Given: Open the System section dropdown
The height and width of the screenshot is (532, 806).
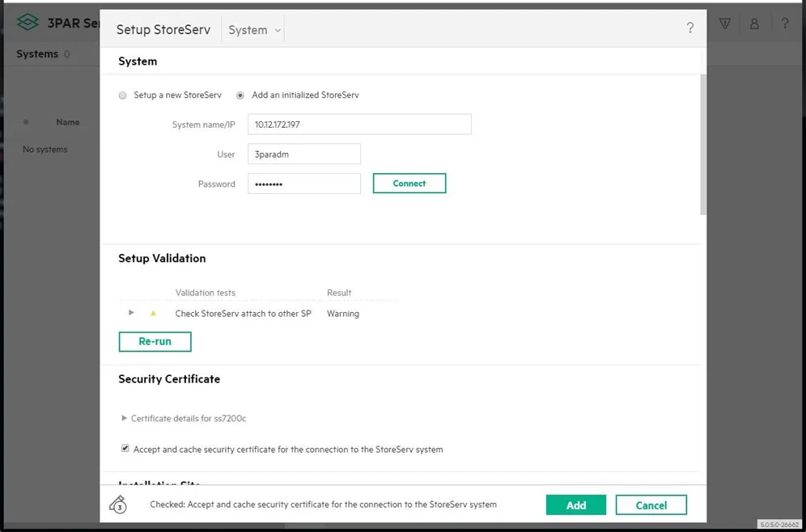Looking at the screenshot, I should coord(254,30).
